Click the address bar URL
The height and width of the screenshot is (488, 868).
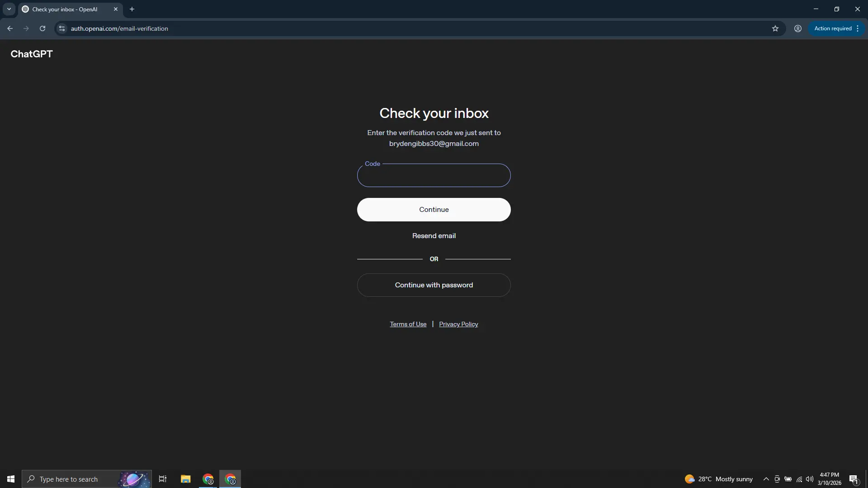(x=119, y=28)
